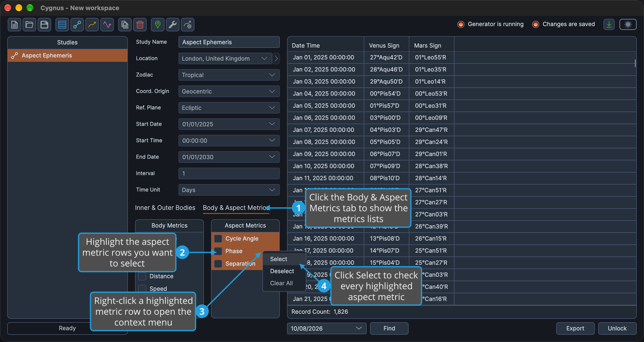Switch to the Body & Aspect Metrics tab
Viewport: 644px width, 342px height.
tap(235, 208)
